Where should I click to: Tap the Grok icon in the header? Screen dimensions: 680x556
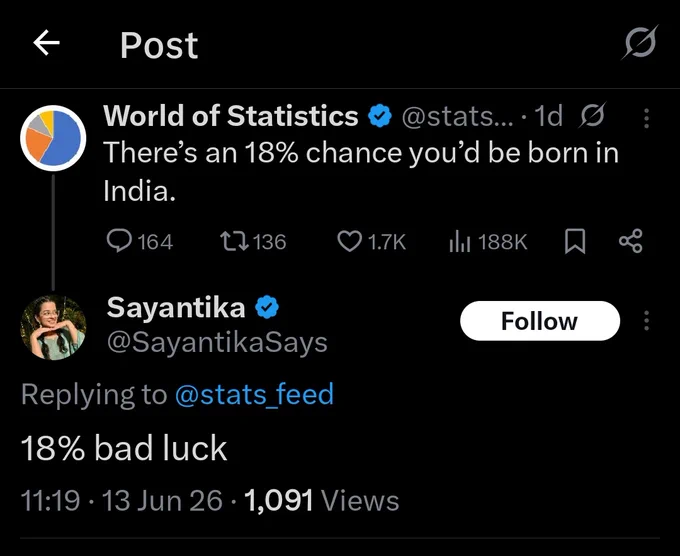click(x=640, y=42)
